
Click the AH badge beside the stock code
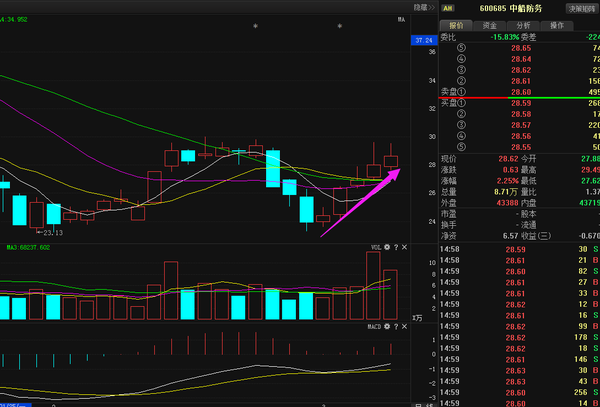click(448, 8)
